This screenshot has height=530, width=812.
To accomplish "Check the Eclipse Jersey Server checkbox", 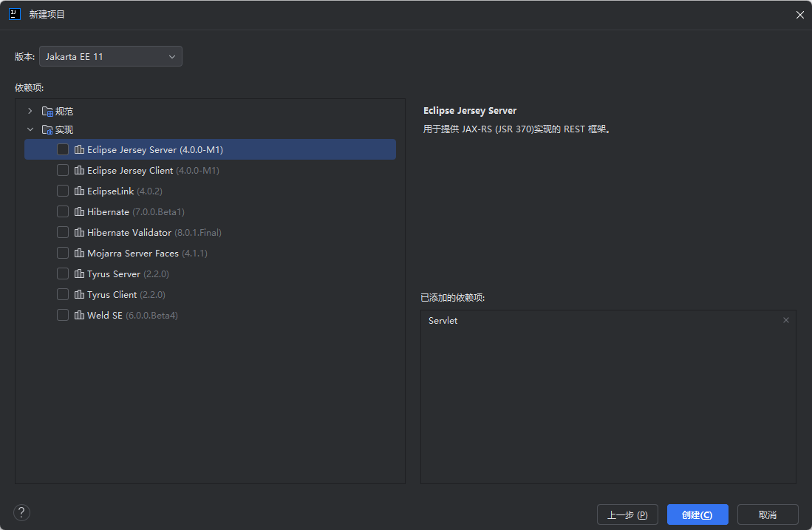I will 63,149.
